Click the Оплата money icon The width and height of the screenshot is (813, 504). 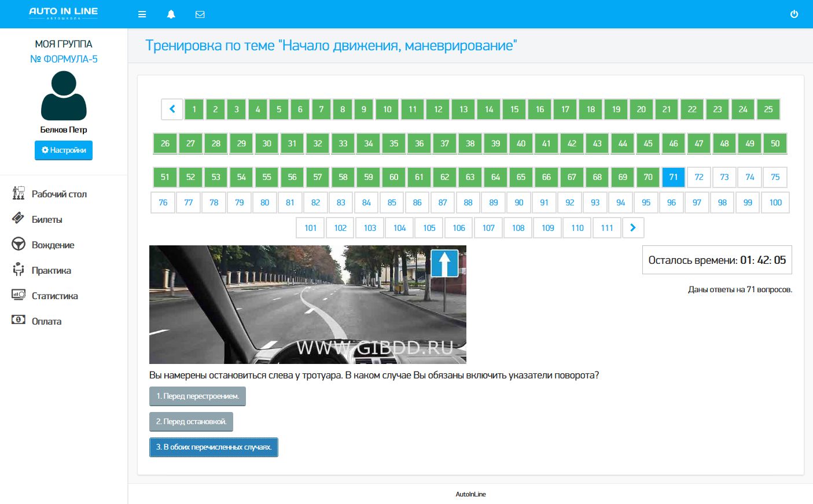[x=19, y=320]
